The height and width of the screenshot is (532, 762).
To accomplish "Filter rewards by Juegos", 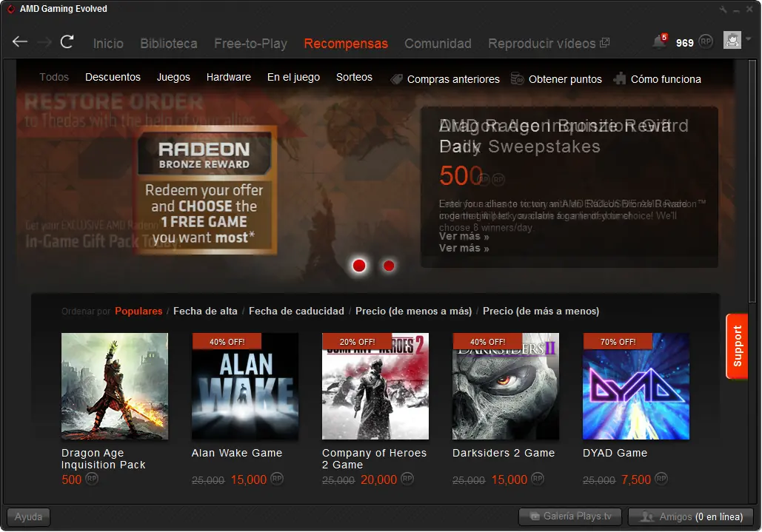I will [x=173, y=77].
